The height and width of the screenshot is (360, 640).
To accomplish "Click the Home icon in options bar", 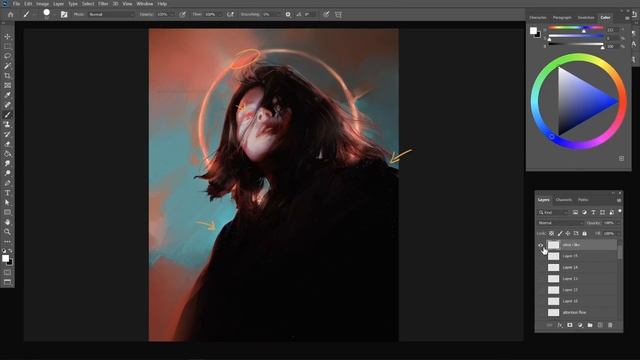I will (x=11, y=15).
